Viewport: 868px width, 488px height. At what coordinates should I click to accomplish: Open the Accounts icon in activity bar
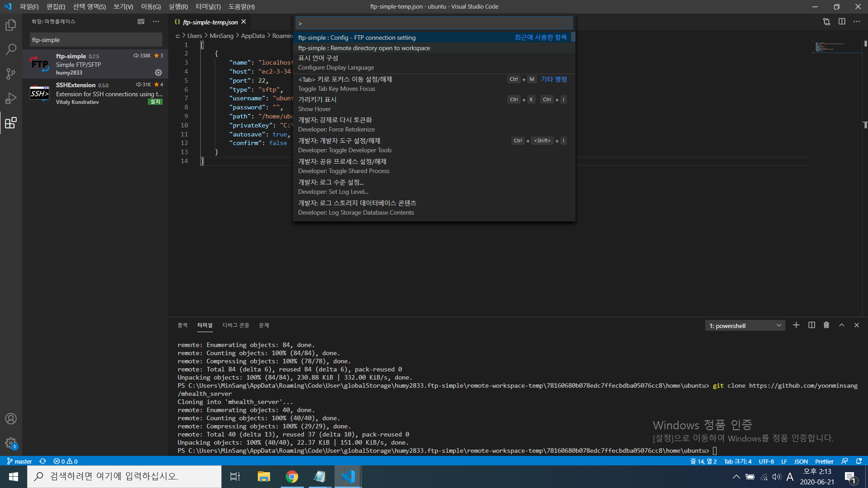[x=11, y=418]
